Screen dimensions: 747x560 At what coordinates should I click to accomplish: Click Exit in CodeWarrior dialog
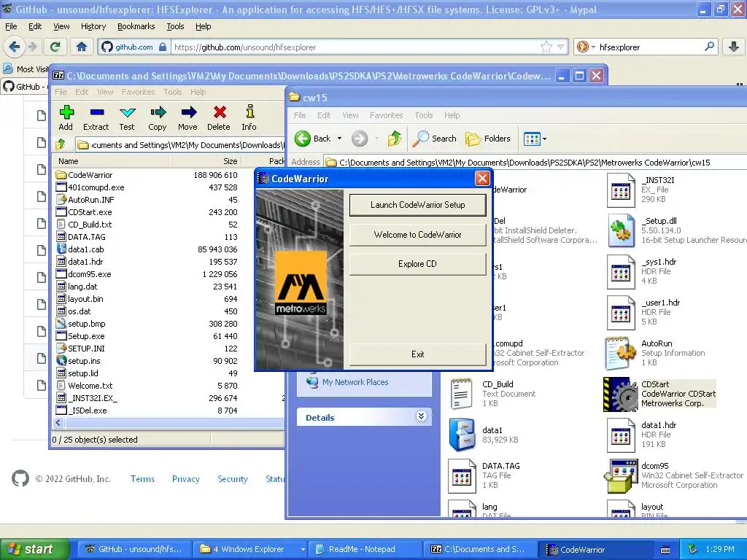click(x=418, y=354)
